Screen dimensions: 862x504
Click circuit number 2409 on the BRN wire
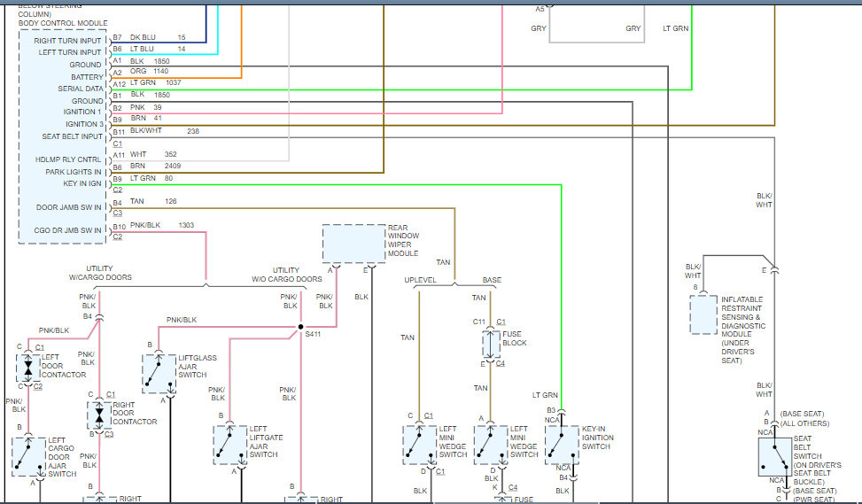point(175,166)
